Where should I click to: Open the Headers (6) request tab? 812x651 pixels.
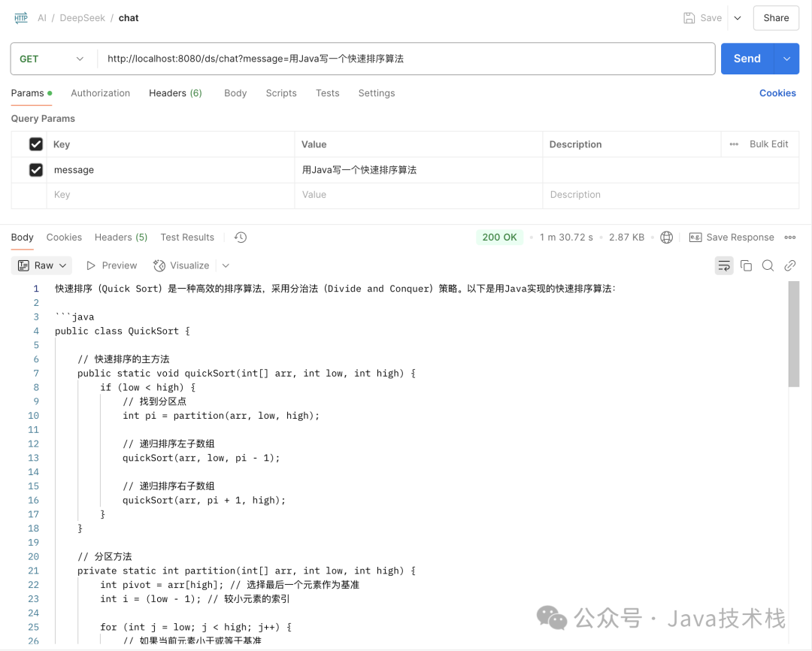point(175,93)
